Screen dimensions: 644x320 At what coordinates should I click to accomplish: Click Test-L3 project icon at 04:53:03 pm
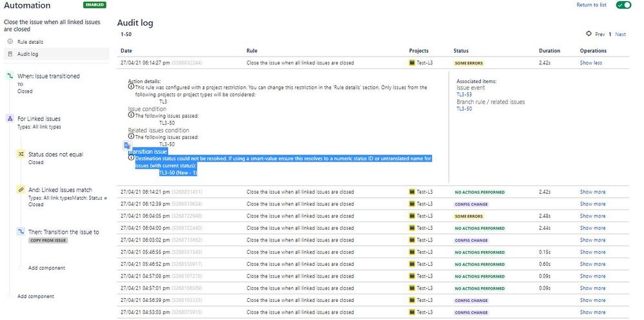point(412,312)
